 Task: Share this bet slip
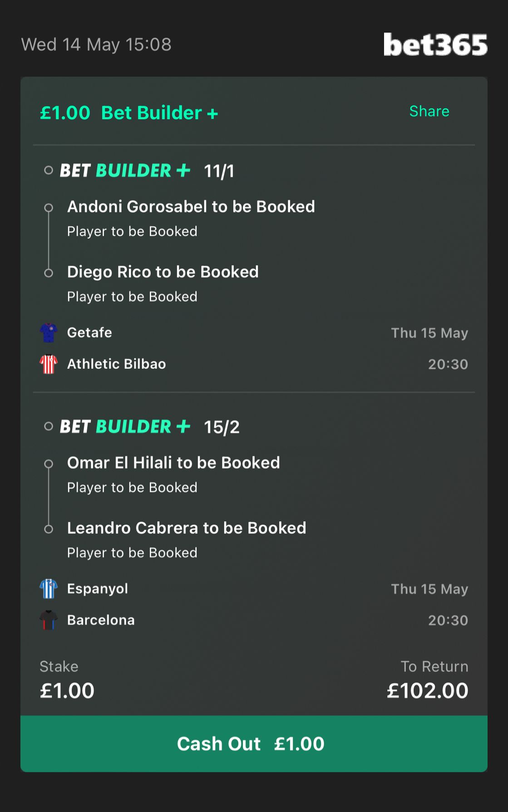[429, 111]
